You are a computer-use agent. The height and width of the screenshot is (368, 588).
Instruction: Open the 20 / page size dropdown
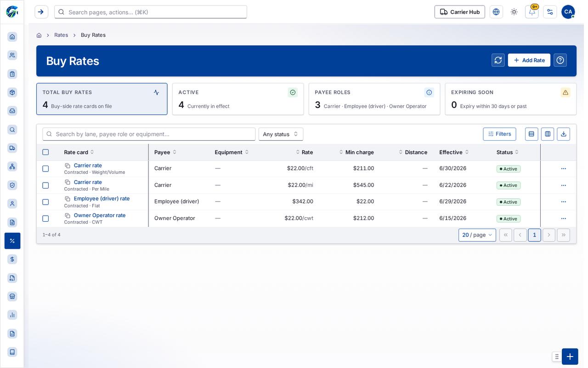click(x=477, y=235)
